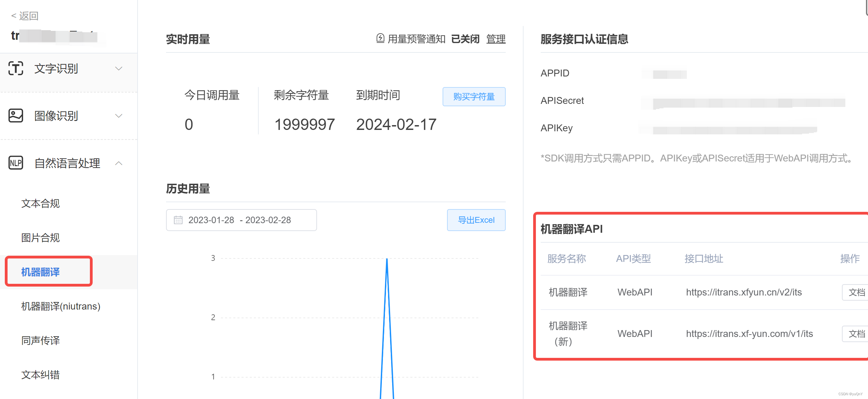Expand the 图像识别 menu chevron
This screenshot has width=868, height=399.
[x=119, y=116]
